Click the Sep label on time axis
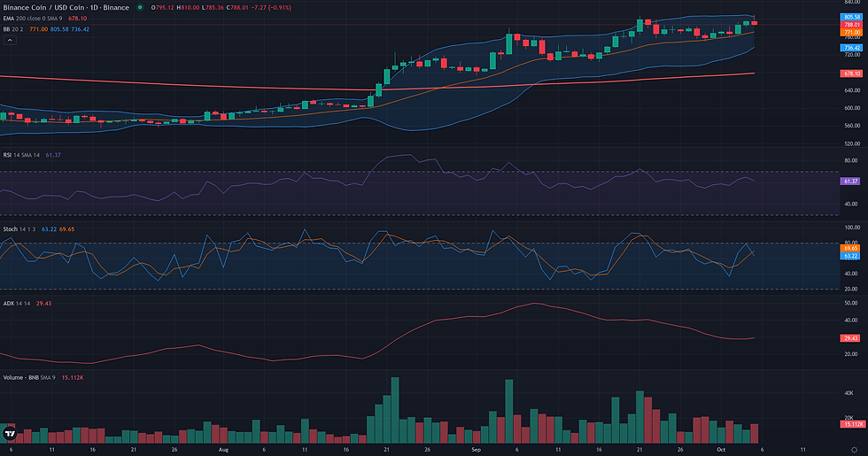 476,450
